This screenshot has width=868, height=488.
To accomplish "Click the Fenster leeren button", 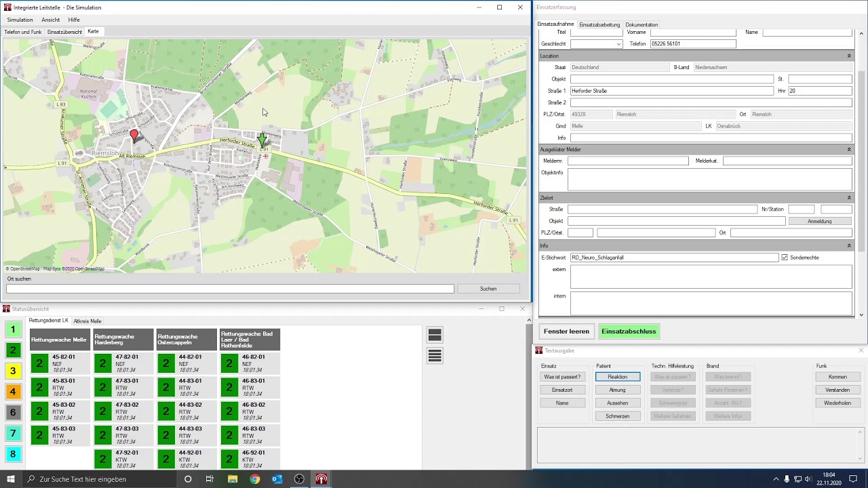I will 566,331.
